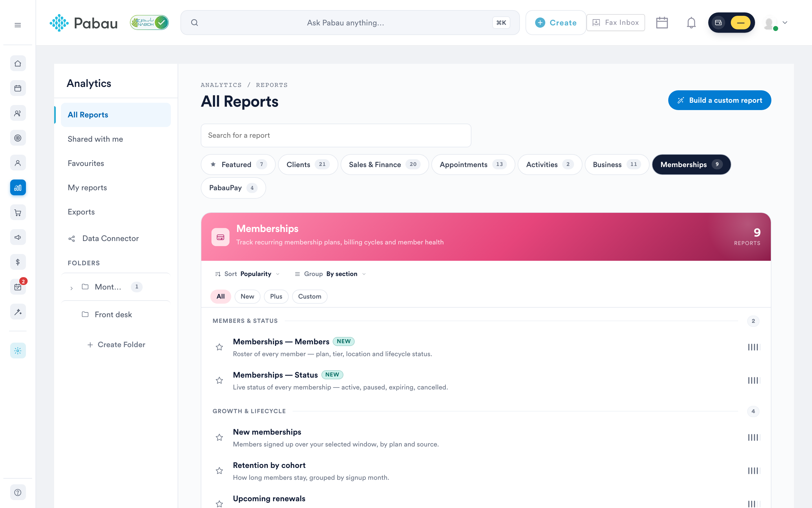Open the magic wand sidebar icon
The width and height of the screenshot is (812, 508).
[18, 312]
